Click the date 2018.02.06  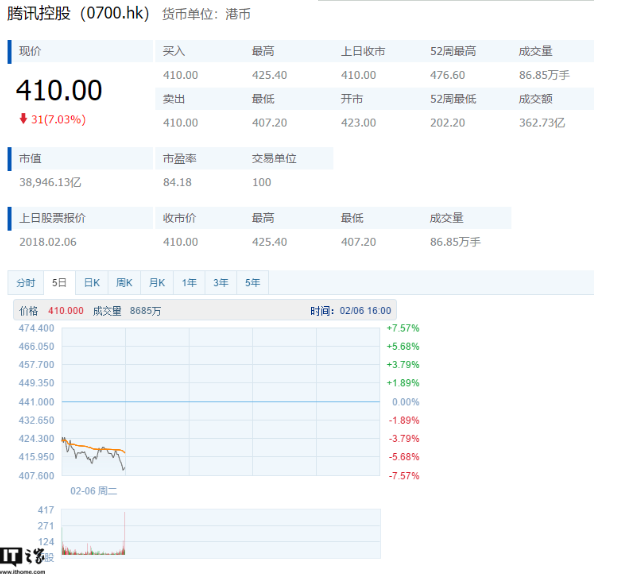pyautogui.click(x=48, y=242)
